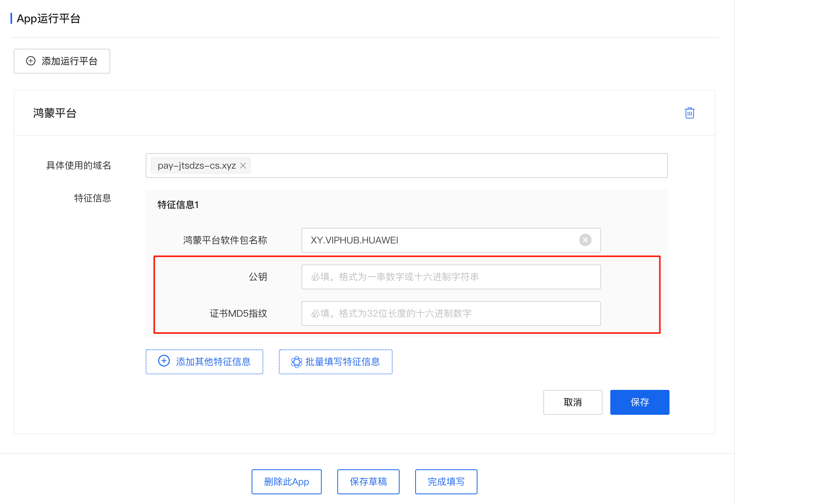Screen dimensions: 814x504
Task: Click 添加运行平台 to add a platform
Action: pyautogui.click(x=62, y=61)
